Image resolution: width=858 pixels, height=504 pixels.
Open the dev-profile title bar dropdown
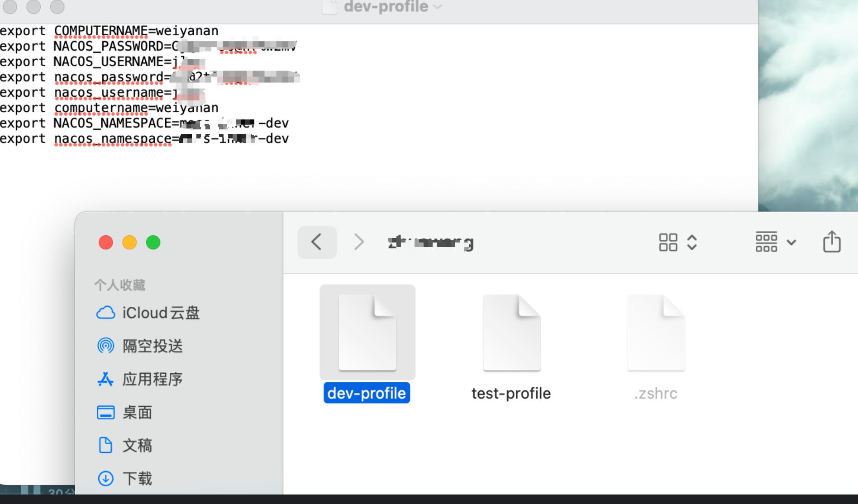437,7
